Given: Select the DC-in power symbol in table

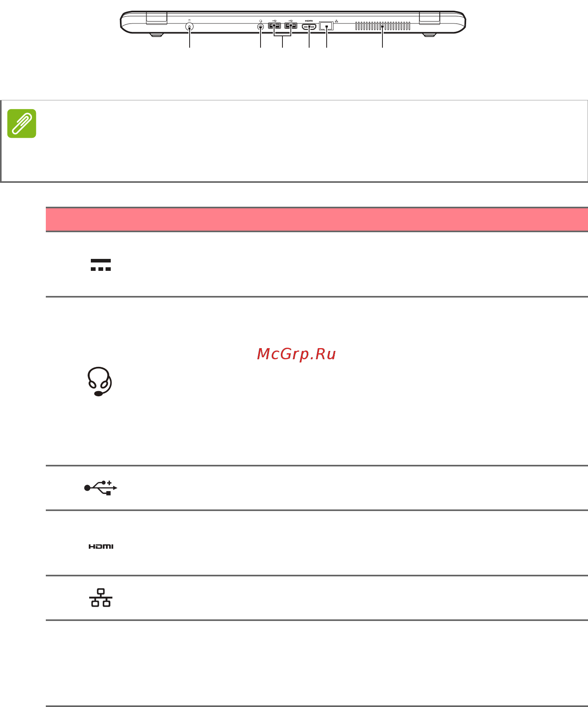Looking at the screenshot, I should pyautogui.click(x=101, y=264).
